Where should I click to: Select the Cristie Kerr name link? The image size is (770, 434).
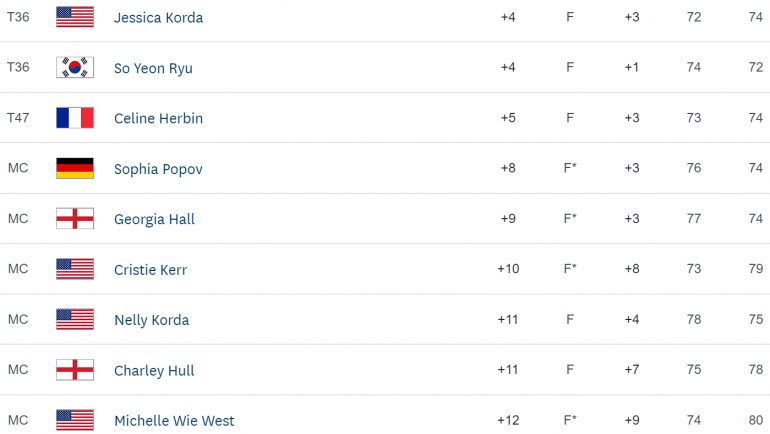coord(150,270)
